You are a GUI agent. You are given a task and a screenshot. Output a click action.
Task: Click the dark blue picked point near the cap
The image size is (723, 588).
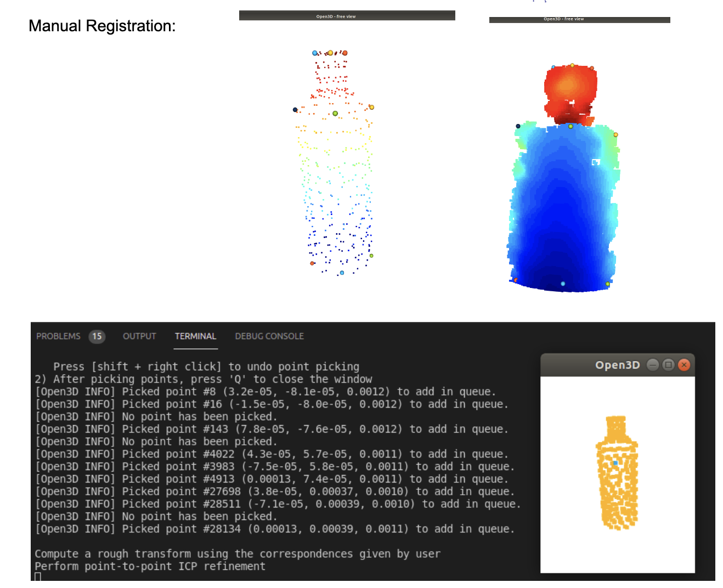[x=295, y=109]
